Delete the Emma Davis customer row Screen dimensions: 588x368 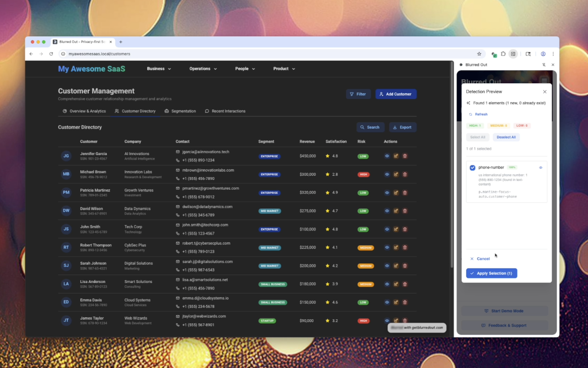pyautogui.click(x=405, y=302)
